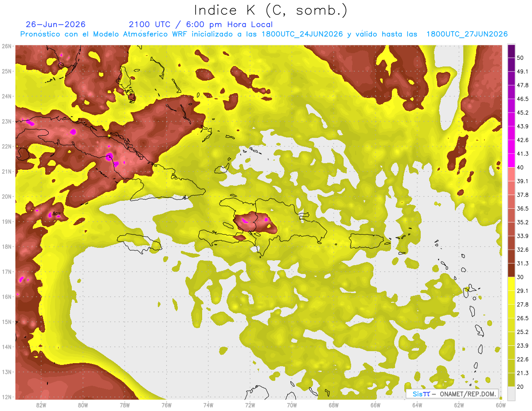The width and height of the screenshot is (532, 411).
Task: Click the "80W" longitude axis label
Action: coord(83,405)
